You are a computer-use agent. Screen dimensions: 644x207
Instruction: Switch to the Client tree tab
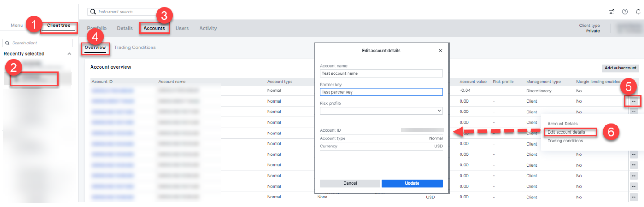tap(58, 26)
